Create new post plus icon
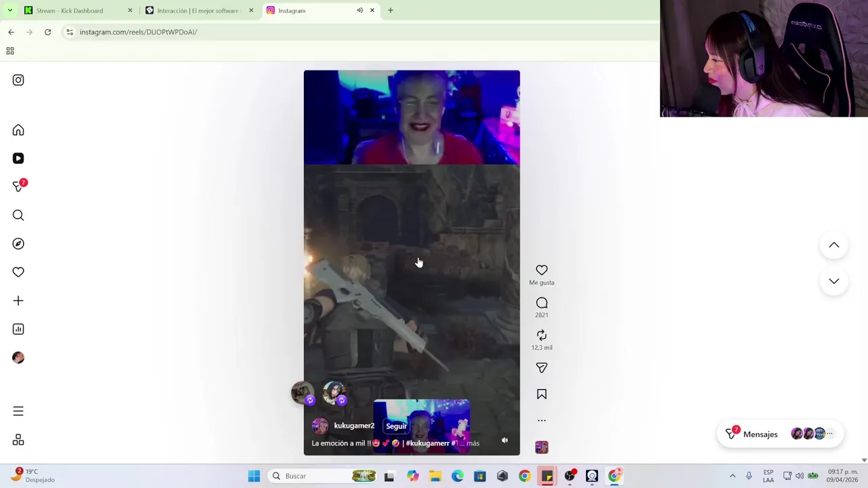The height and width of the screenshot is (488, 868). pos(18,300)
